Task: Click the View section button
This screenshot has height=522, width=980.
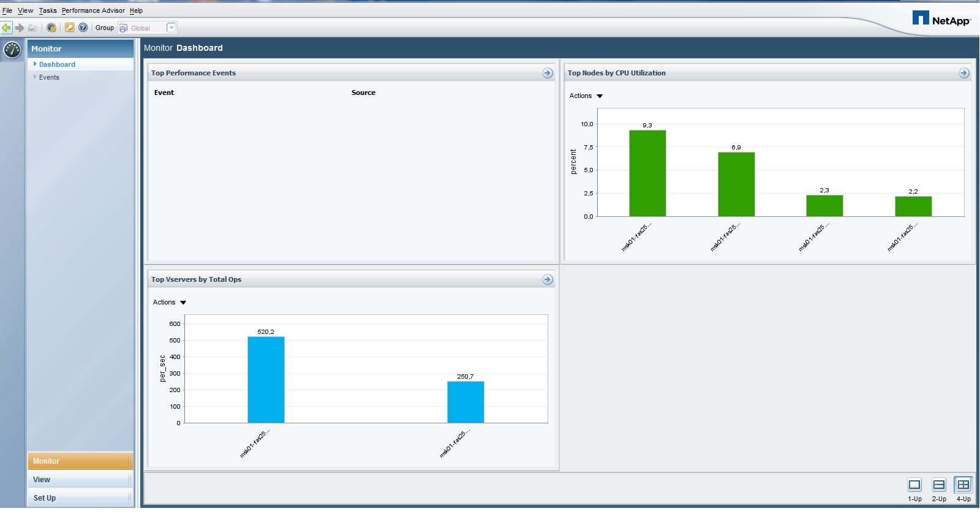Action: (x=80, y=479)
